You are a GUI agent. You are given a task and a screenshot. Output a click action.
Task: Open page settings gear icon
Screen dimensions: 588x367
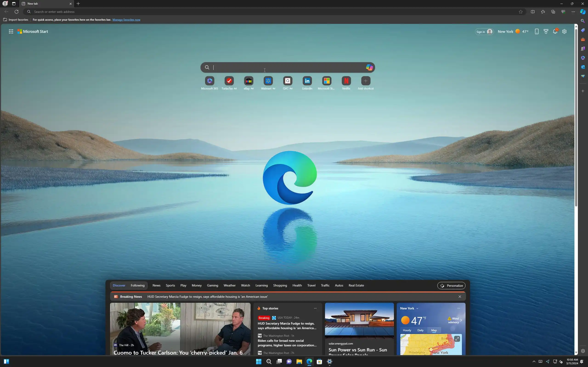pyautogui.click(x=564, y=32)
